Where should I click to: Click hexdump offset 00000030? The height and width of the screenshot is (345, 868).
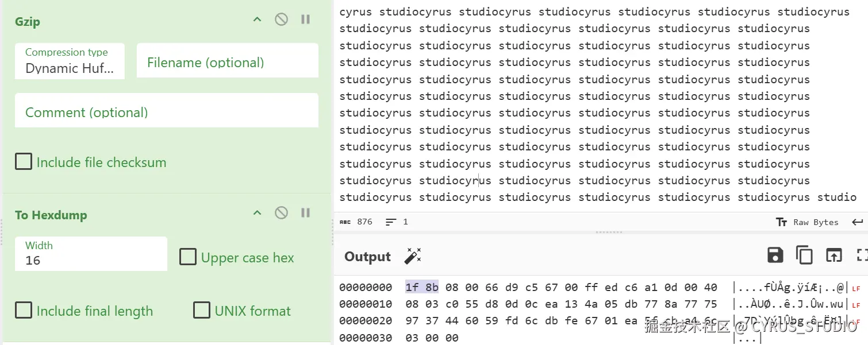366,338
